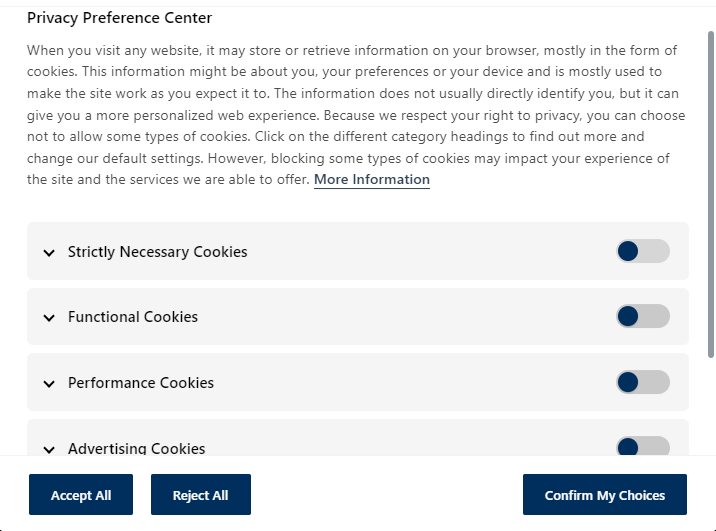Viewport: 716px width, 531px height.
Task: Expand the Strictly Necessary Cookies chevron
Action: 49,252
